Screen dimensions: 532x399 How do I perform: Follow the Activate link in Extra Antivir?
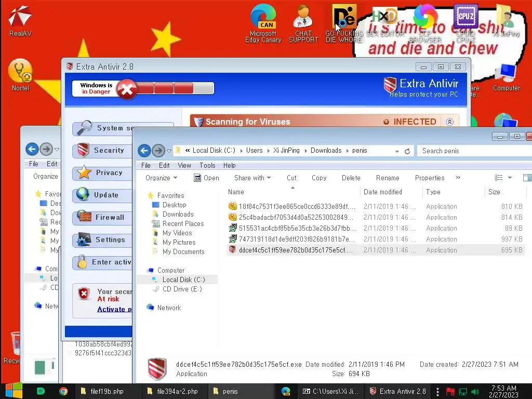(x=114, y=309)
